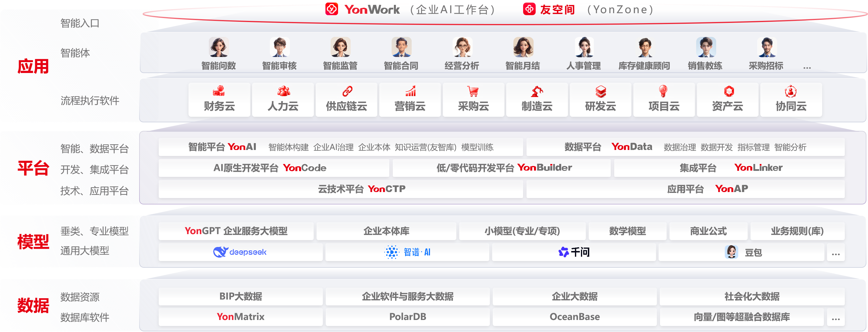
Task: Click the 企业大数据 card
Action: (x=574, y=296)
